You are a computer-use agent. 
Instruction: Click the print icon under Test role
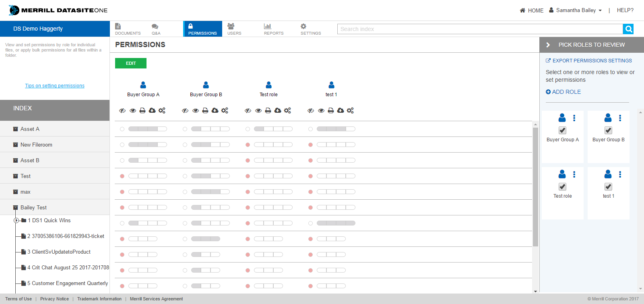point(268,110)
